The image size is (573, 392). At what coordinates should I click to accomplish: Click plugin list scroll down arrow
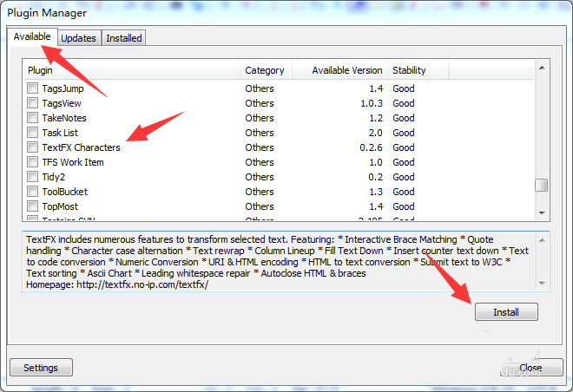click(x=542, y=212)
